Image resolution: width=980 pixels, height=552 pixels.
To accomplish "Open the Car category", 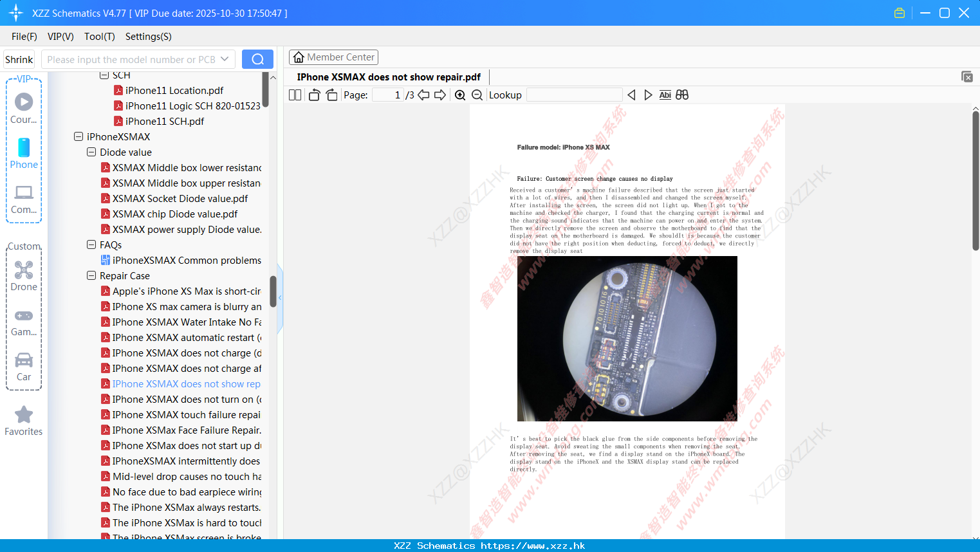I will [x=24, y=366].
